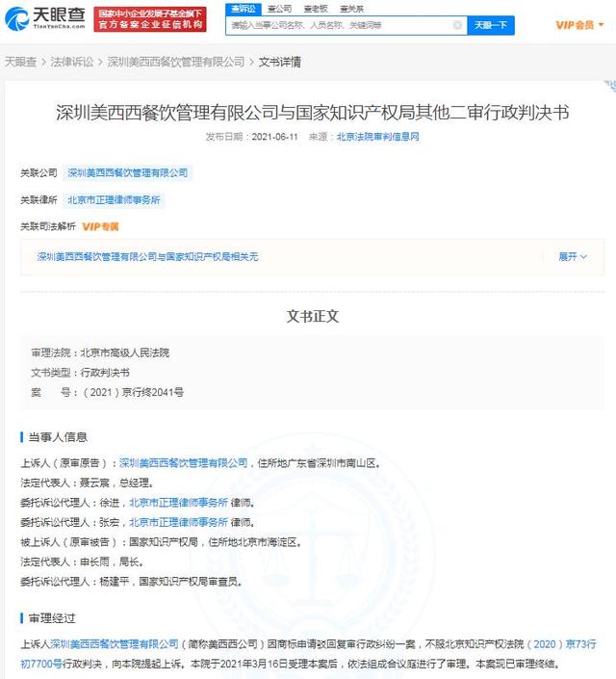This screenshot has height=679, width=616.
Task: Open appellant company link in 当事人信息
Action: [x=183, y=463]
